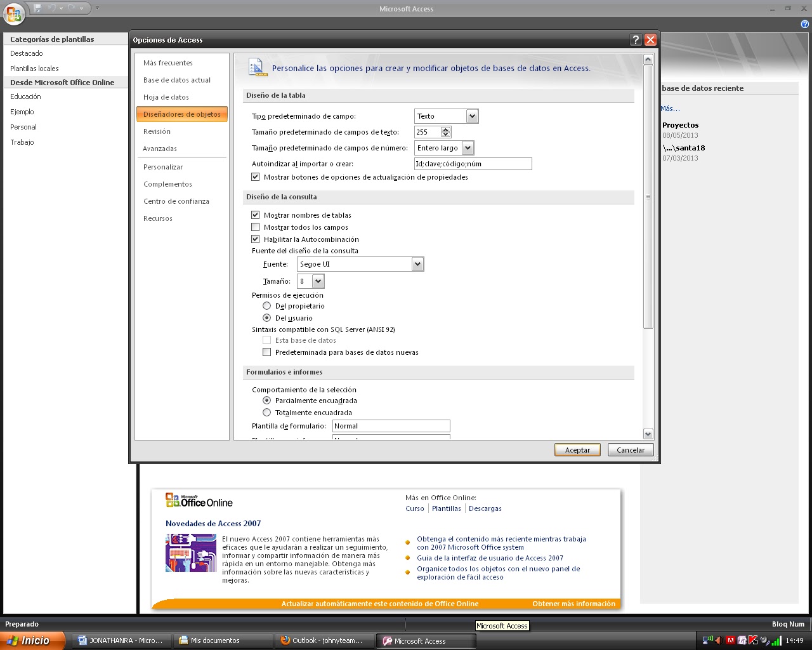
Task: Open Tamaño predeterminado de campos de número dropdown
Action: click(468, 148)
